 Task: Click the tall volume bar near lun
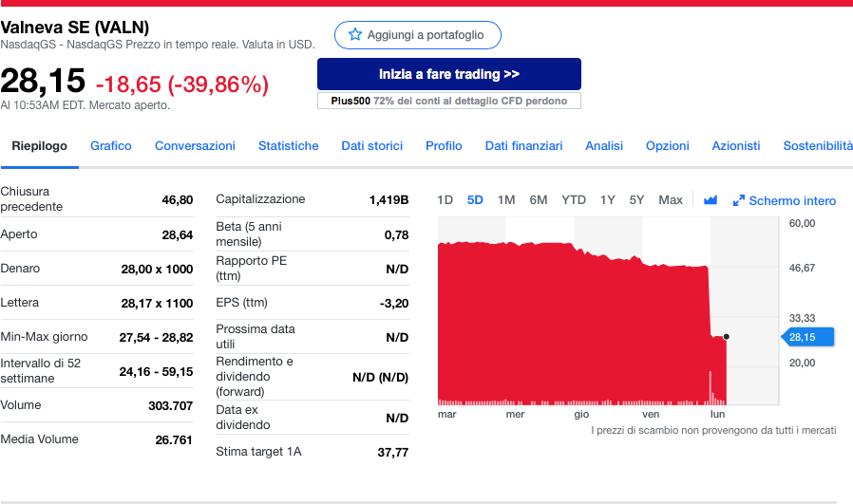(x=710, y=387)
